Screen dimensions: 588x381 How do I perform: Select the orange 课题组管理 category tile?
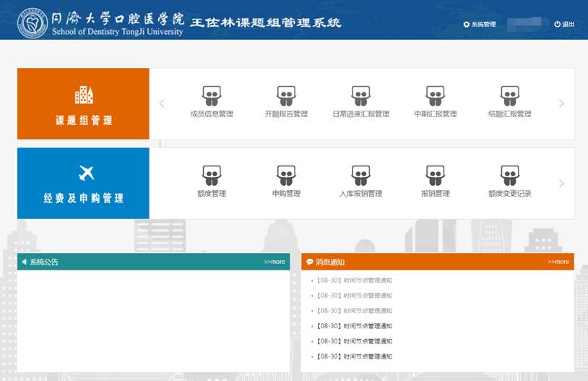click(83, 104)
